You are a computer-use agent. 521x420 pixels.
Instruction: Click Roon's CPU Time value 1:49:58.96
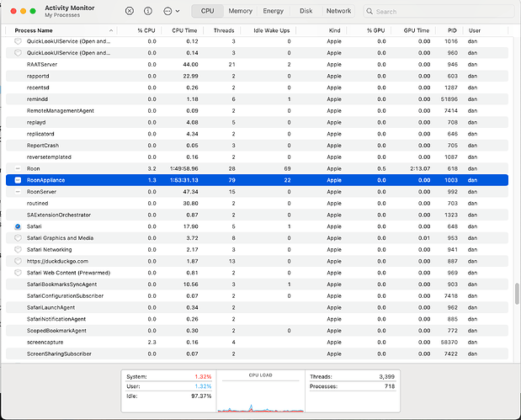pyautogui.click(x=184, y=169)
